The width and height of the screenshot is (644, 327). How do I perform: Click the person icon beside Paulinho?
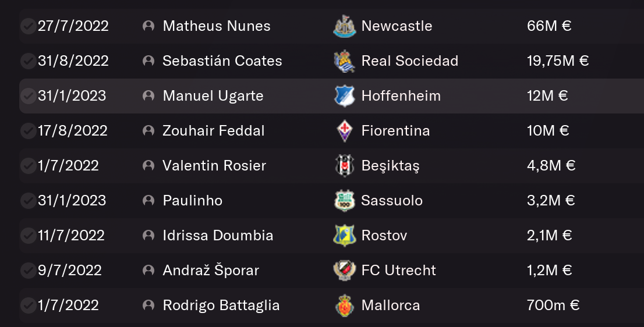pos(148,200)
